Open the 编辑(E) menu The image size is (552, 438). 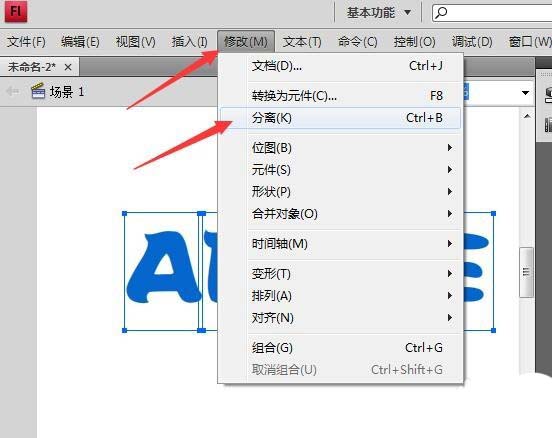pyautogui.click(x=80, y=42)
